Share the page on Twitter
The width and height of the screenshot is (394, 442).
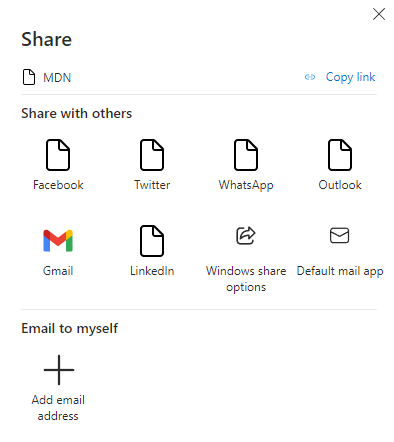[152, 165]
